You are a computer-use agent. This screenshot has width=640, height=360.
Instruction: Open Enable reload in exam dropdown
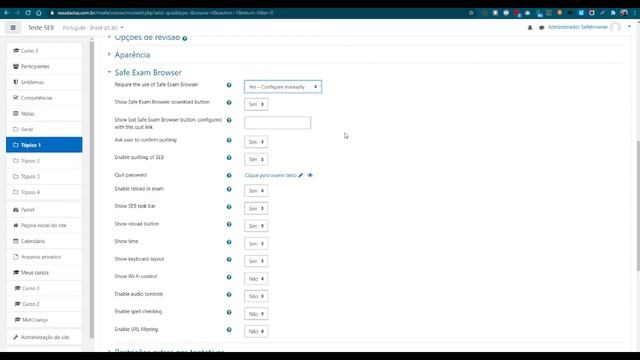(x=256, y=191)
